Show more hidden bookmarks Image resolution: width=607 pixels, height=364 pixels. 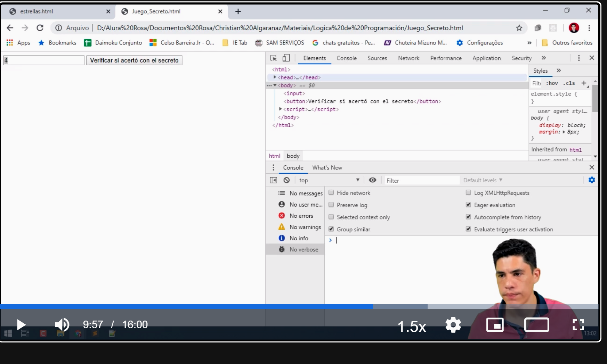tap(529, 43)
